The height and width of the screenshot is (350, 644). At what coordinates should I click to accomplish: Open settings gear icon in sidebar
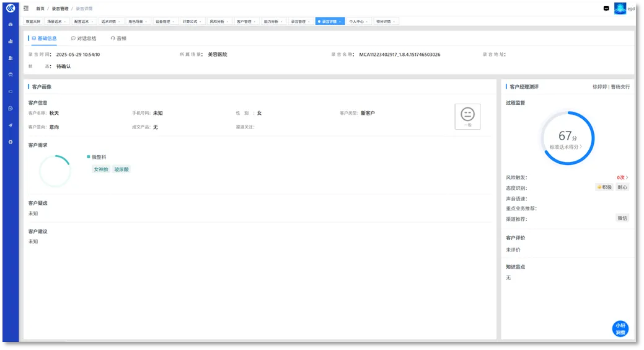pyautogui.click(x=10, y=141)
